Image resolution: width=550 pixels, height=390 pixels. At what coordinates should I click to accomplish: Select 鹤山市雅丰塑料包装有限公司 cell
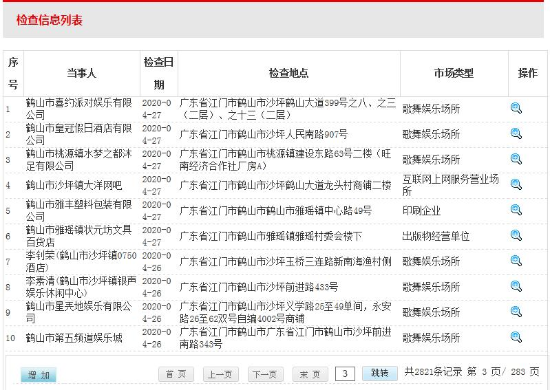click(79, 210)
